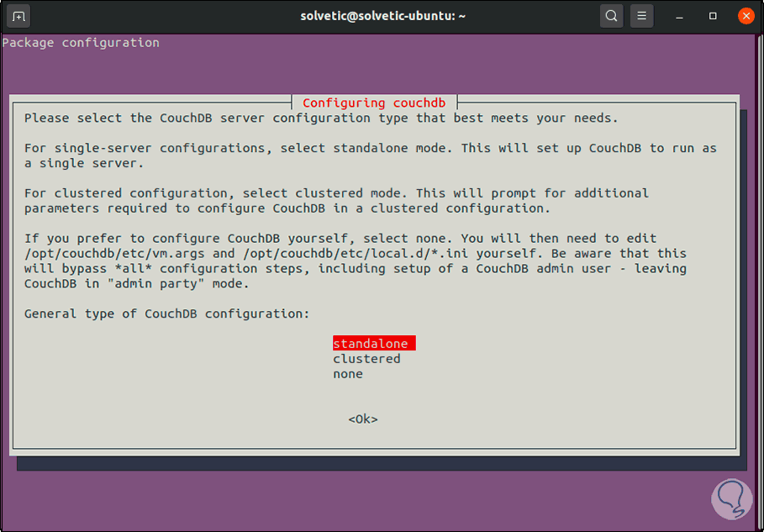Open a new terminal tab

(18, 17)
